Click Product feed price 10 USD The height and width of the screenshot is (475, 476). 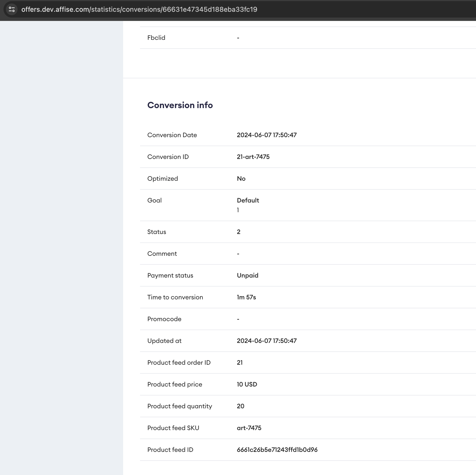[247, 384]
